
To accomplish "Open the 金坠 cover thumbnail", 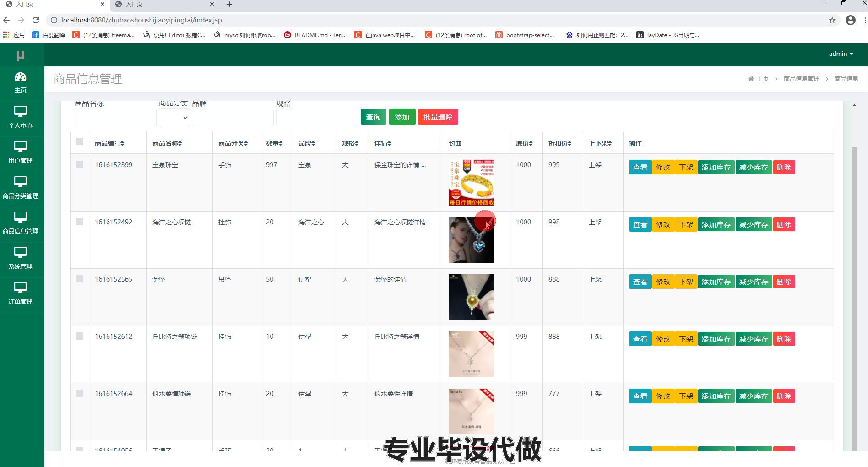I will pyautogui.click(x=472, y=297).
